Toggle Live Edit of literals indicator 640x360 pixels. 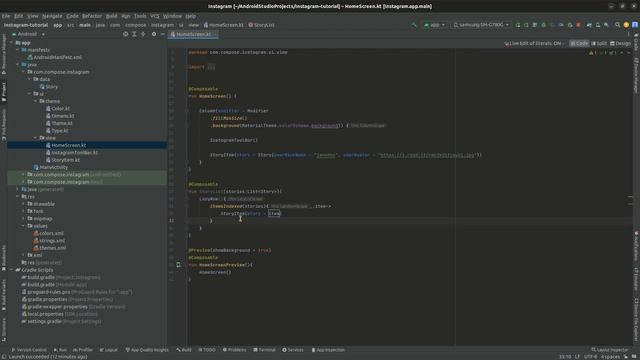pyautogui.click(x=535, y=43)
